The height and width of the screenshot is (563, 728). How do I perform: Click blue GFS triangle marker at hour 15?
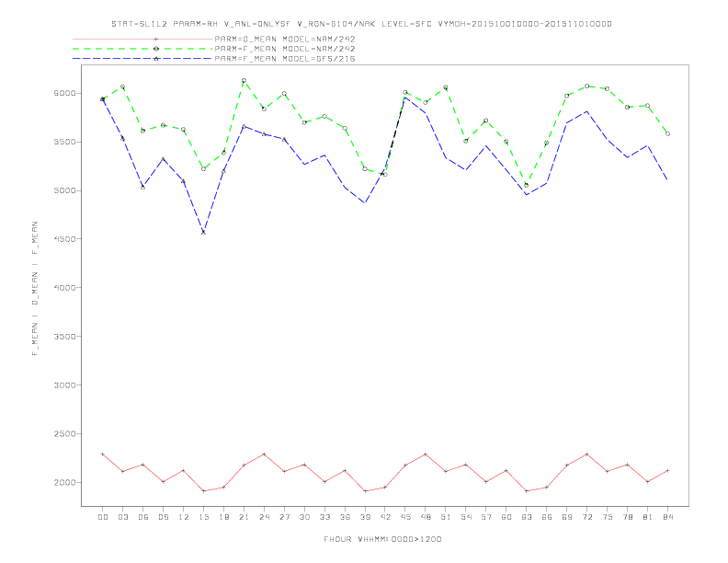tap(203, 232)
